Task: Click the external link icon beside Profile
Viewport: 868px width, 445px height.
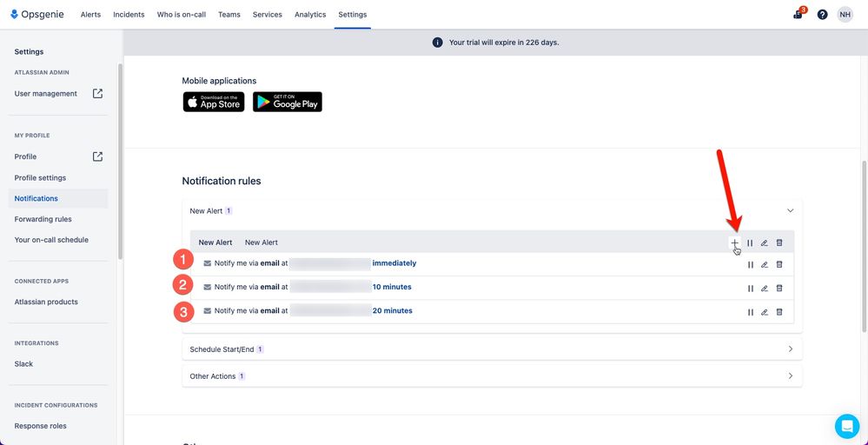Action: pyautogui.click(x=97, y=156)
